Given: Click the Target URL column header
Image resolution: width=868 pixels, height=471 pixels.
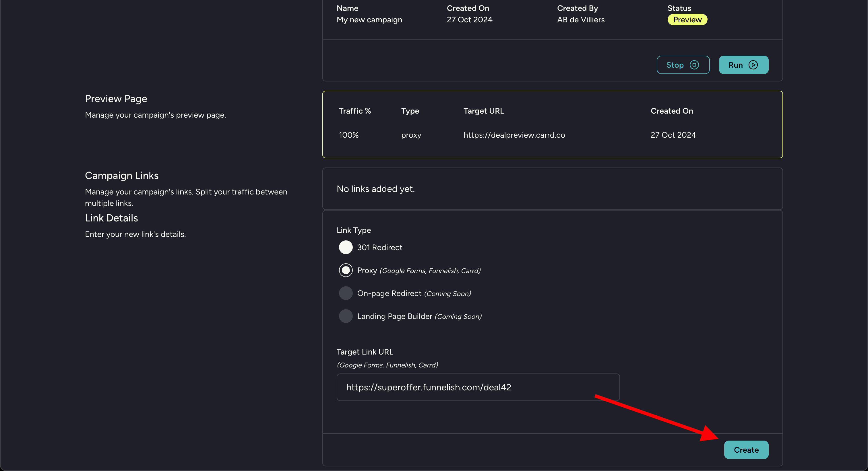Looking at the screenshot, I should pyautogui.click(x=484, y=111).
